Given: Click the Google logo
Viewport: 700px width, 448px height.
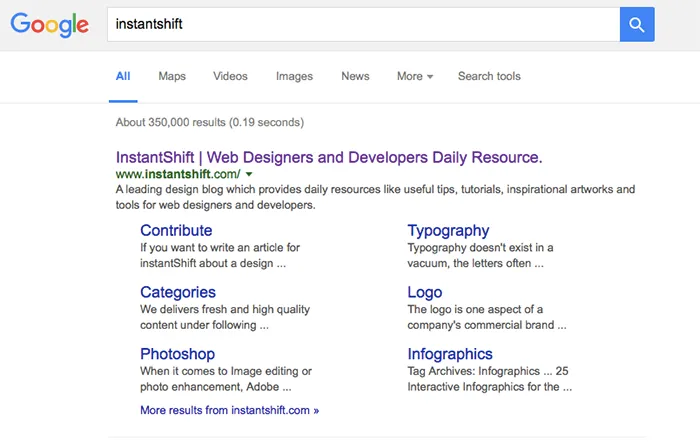Looking at the screenshot, I should (x=50, y=24).
